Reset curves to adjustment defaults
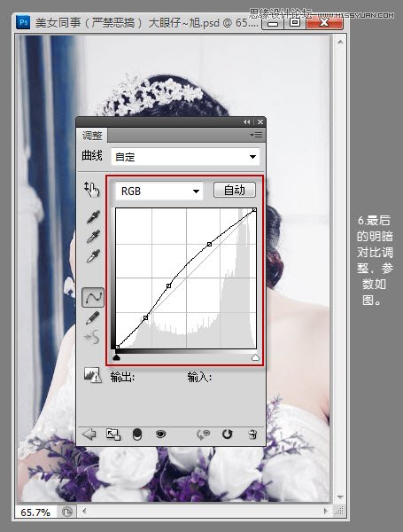The height and width of the screenshot is (532, 403). coord(227,434)
